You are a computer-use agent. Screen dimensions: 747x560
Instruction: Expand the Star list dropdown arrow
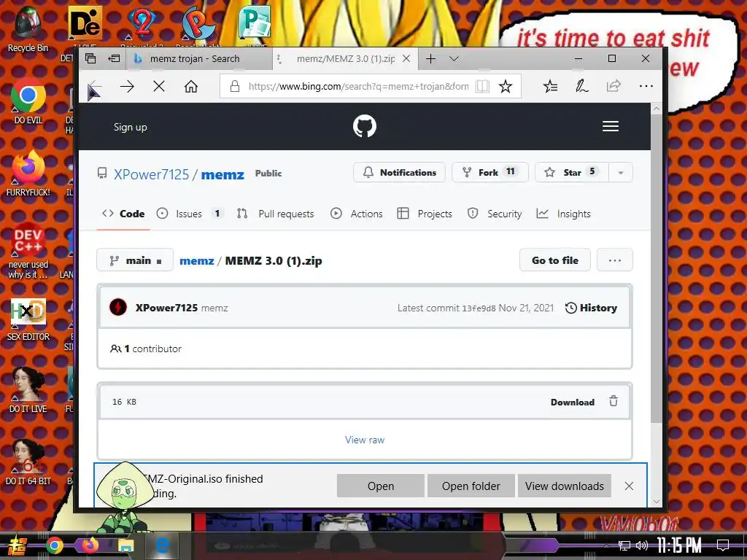tap(621, 172)
